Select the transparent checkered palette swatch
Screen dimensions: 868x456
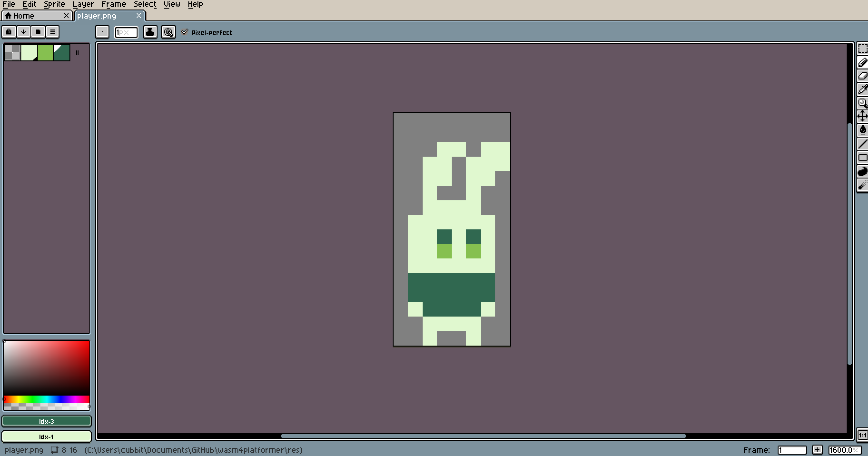(x=13, y=53)
